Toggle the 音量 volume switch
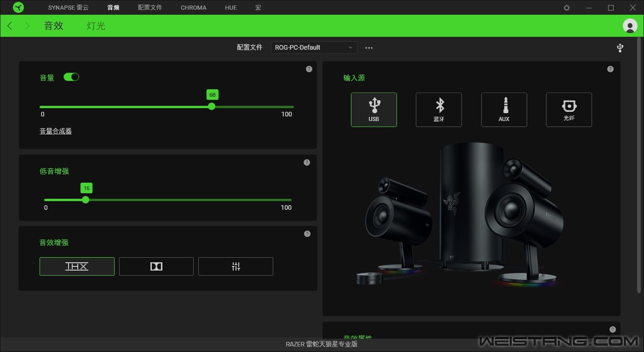This screenshot has width=644, height=352. (71, 77)
